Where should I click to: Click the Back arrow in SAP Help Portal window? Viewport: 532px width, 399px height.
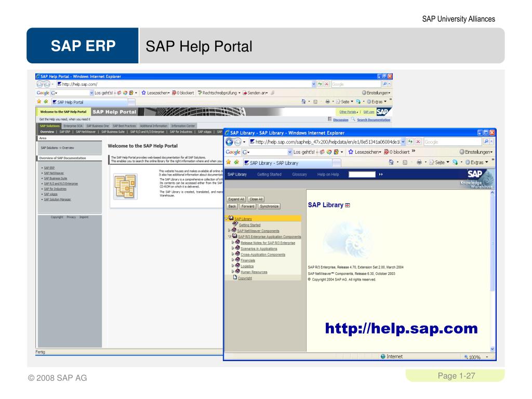pos(39,84)
